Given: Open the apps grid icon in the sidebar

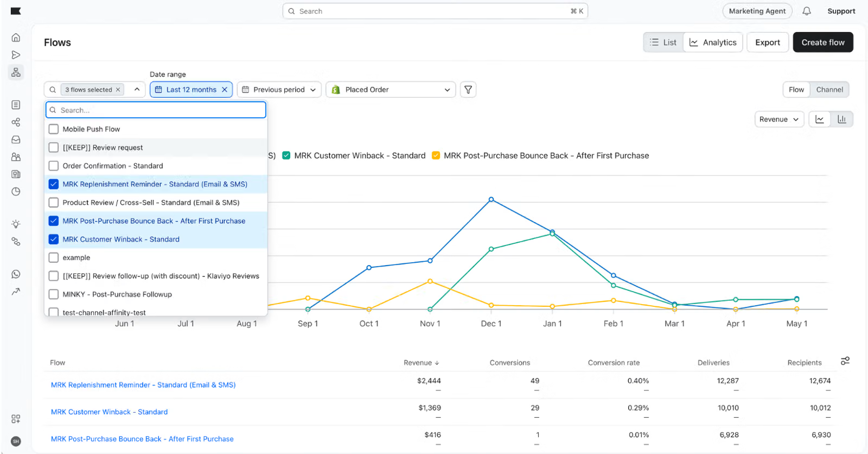Looking at the screenshot, I should pos(16,419).
